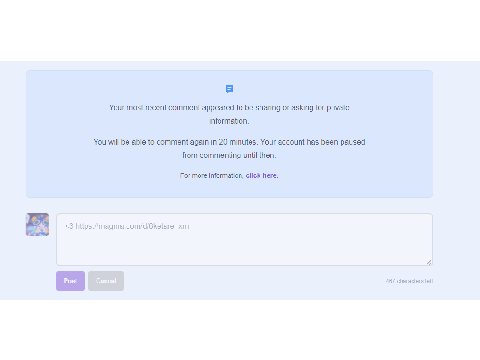Select the magma.com link text in the comment box
The image size is (480, 360).
click(x=132, y=226)
